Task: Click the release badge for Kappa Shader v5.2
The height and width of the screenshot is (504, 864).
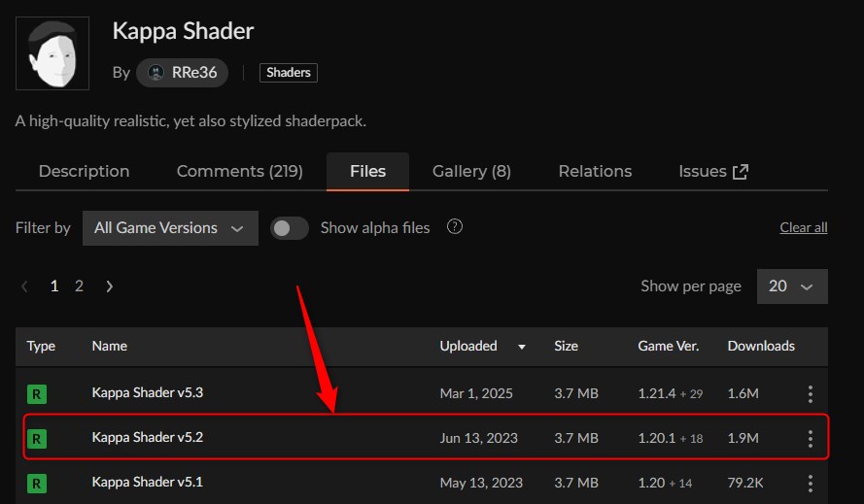Action: click(37, 439)
